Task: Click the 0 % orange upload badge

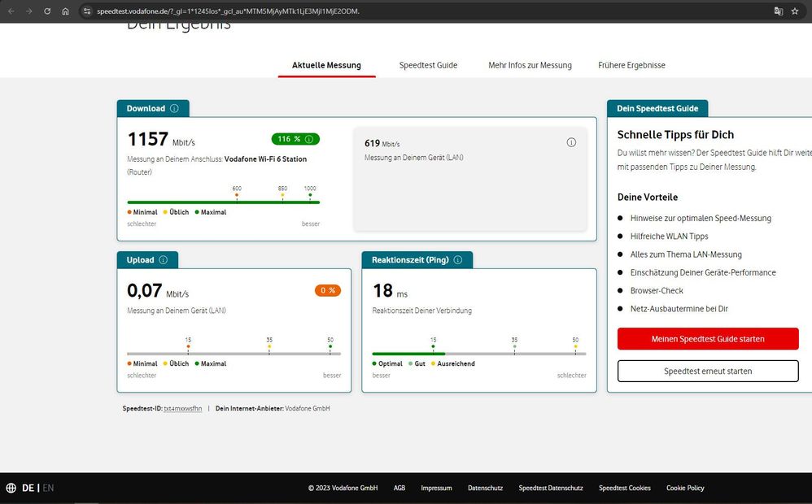Action: click(x=327, y=290)
